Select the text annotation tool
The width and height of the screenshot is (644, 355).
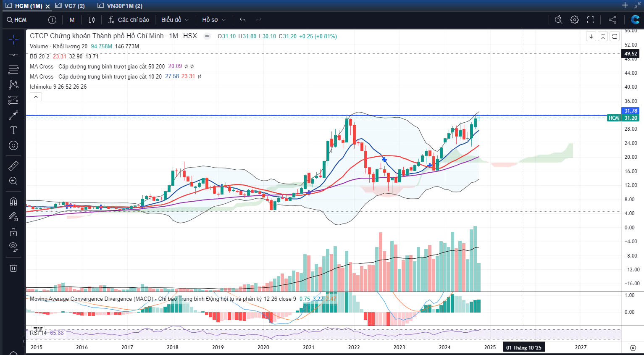click(13, 130)
